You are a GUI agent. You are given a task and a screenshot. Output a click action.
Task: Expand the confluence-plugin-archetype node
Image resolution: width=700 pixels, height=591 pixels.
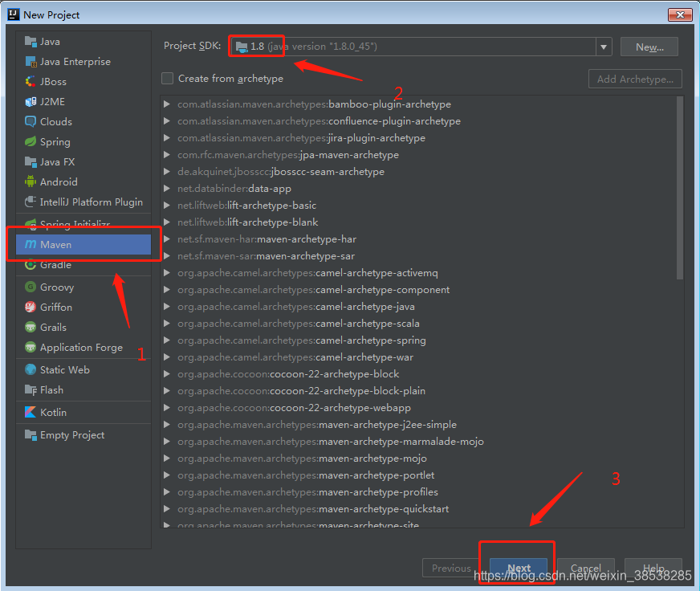coord(167,121)
